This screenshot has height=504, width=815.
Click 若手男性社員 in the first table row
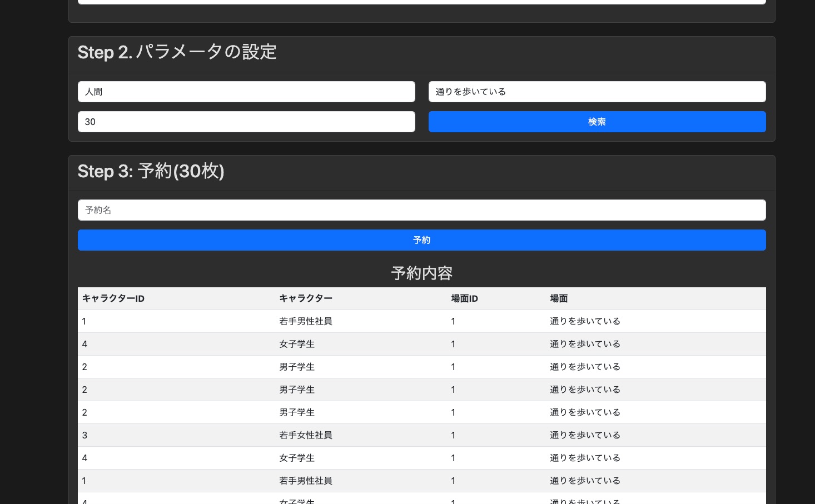[x=306, y=321]
